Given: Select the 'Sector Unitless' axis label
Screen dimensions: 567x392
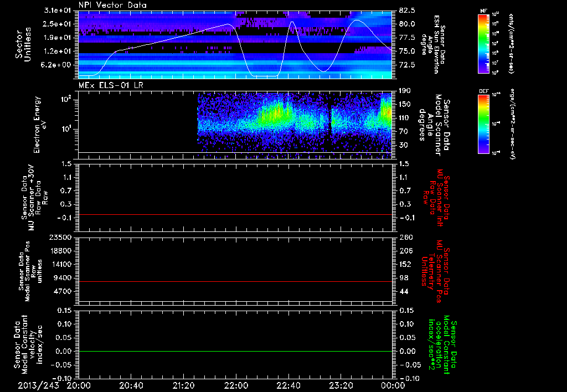Looking at the screenshot, I should pos(23,44).
